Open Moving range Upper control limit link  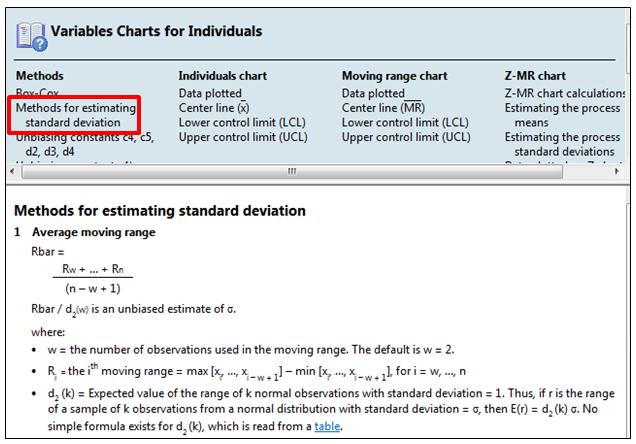406,138
